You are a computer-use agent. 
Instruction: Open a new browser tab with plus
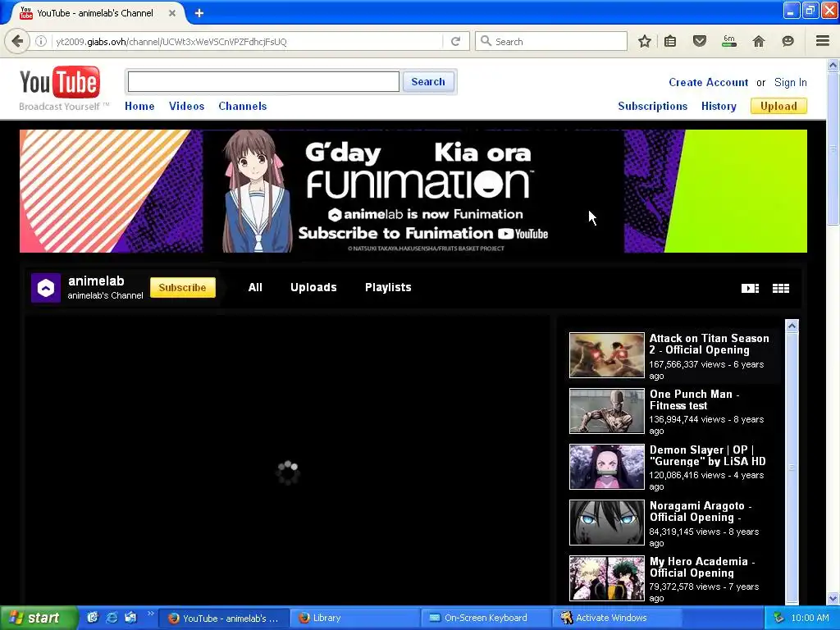[x=199, y=13]
